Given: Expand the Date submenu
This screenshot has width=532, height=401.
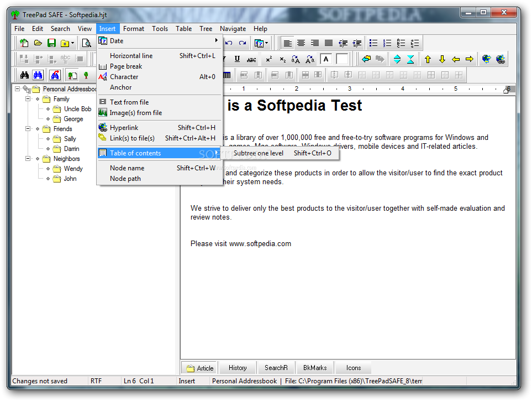Looking at the screenshot, I should pyautogui.click(x=160, y=41).
